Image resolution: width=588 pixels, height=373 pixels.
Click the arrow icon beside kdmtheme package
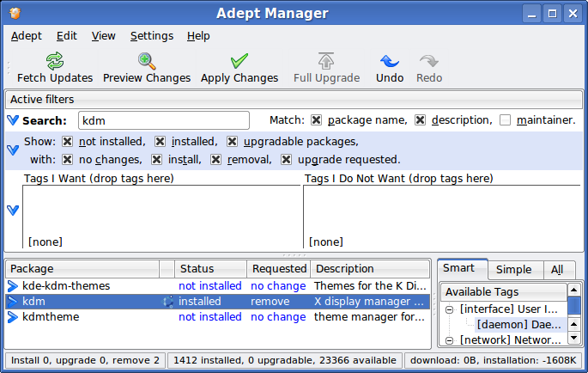tap(13, 317)
